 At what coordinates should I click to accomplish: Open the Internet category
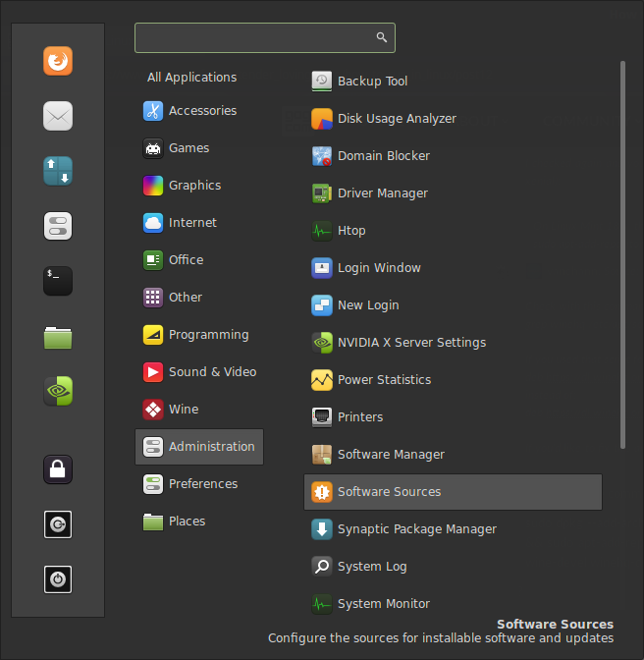[199, 223]
